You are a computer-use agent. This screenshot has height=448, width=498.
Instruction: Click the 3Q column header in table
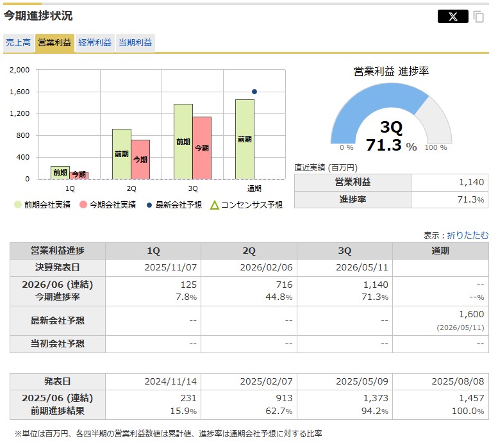(x=345, y=251)
